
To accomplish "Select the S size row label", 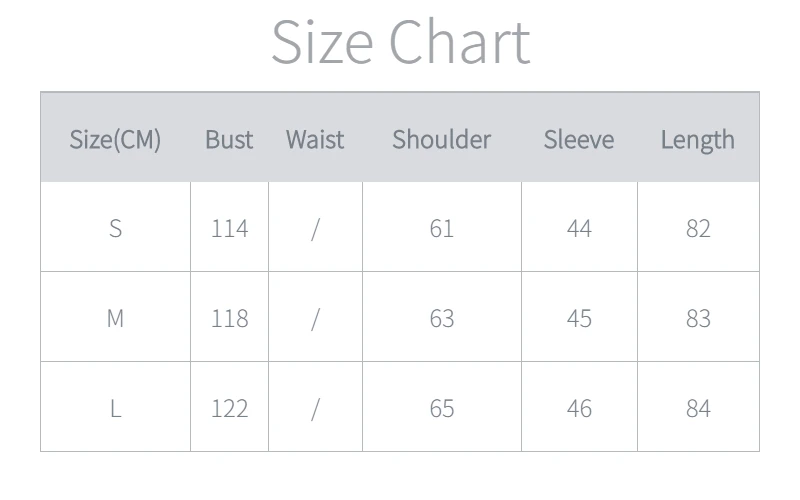I will 115,228.
